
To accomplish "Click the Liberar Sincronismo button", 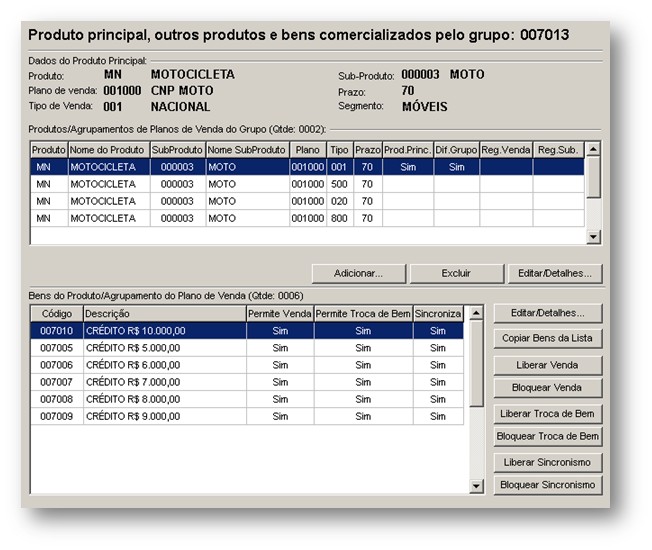I will [x=548, y=463].
